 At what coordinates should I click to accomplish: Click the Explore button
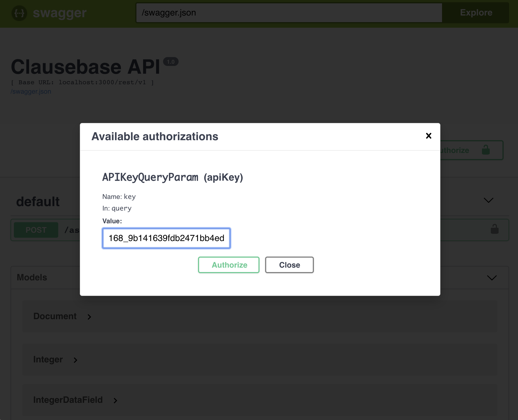coord(476,13)
